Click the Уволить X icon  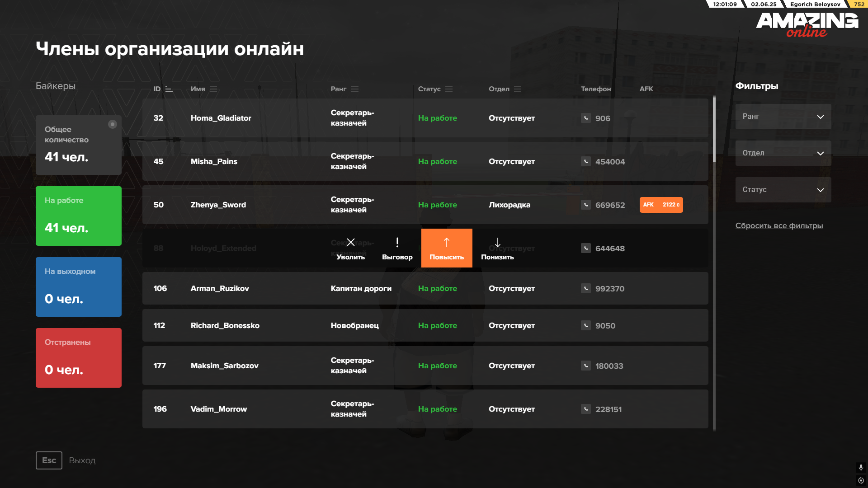(350, 243)
